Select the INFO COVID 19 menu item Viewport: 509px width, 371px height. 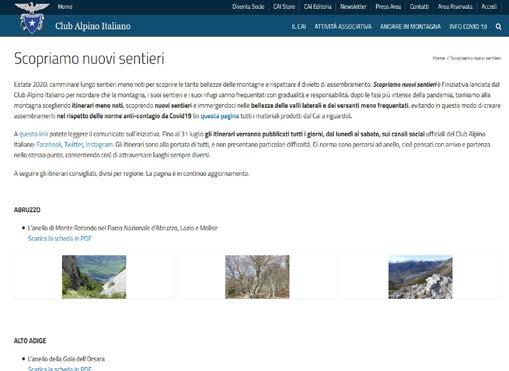tap(468, 27)
